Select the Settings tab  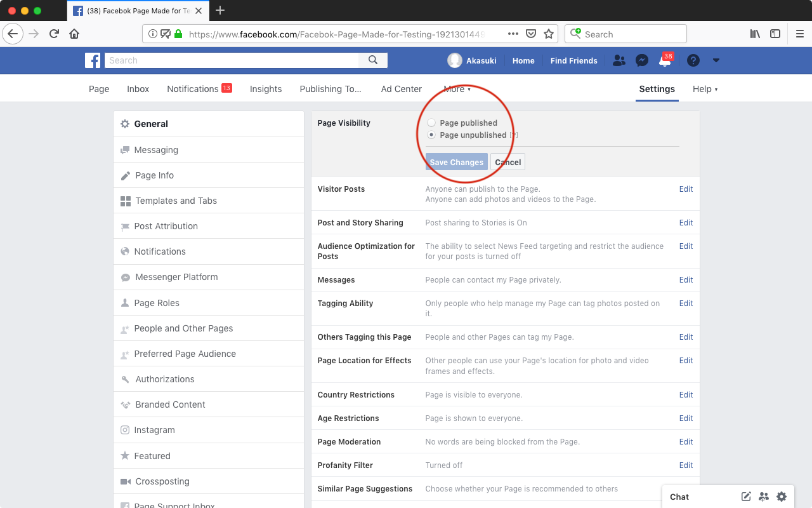657,89
